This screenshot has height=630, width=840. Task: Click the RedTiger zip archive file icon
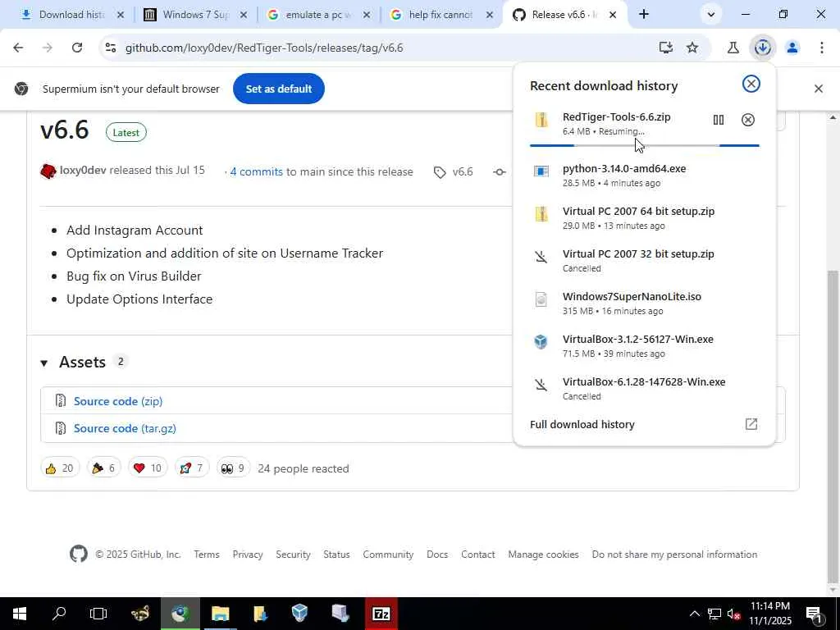coord(541,120)
